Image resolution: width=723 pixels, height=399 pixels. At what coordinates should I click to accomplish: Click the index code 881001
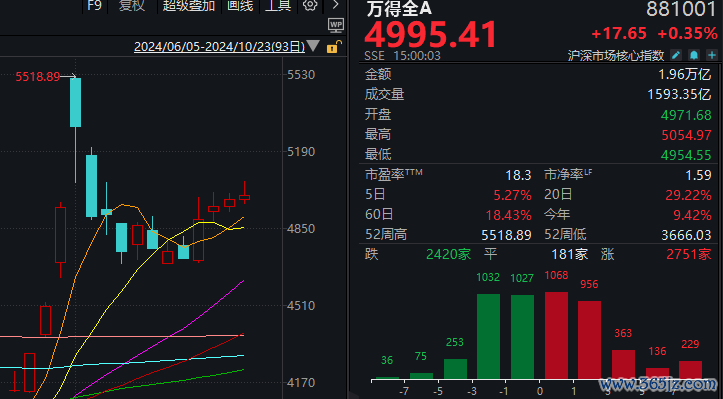click(682, 9)
